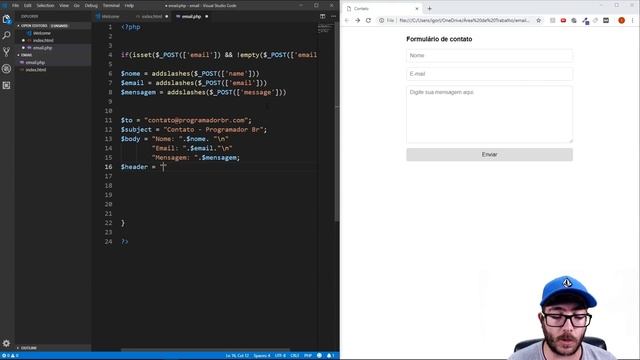
Task: Open index.html in the EMAIL folder
Action: (x=36, y=70)
